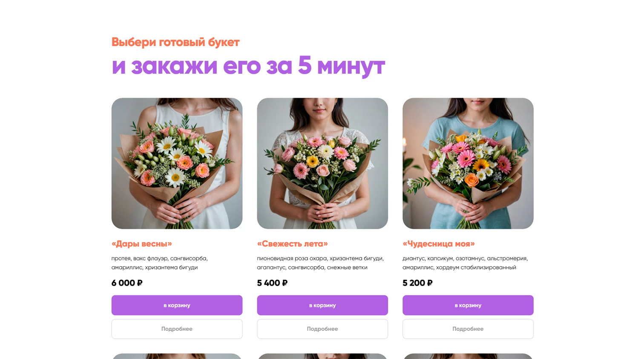The image size is (644, 359).
Task: Add «Чудесница моя» bouquet to cart
Action: point(468,305)
